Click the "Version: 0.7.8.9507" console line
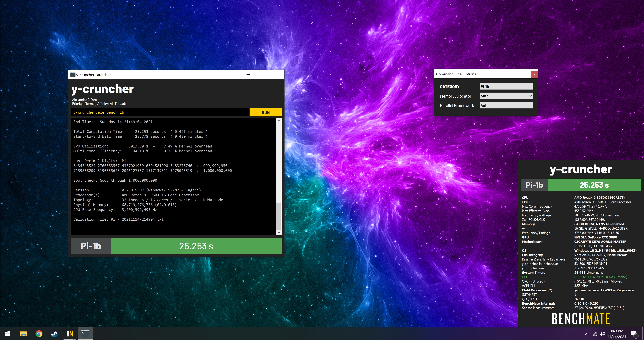644x340 pixels. click(x=137, y=190)
